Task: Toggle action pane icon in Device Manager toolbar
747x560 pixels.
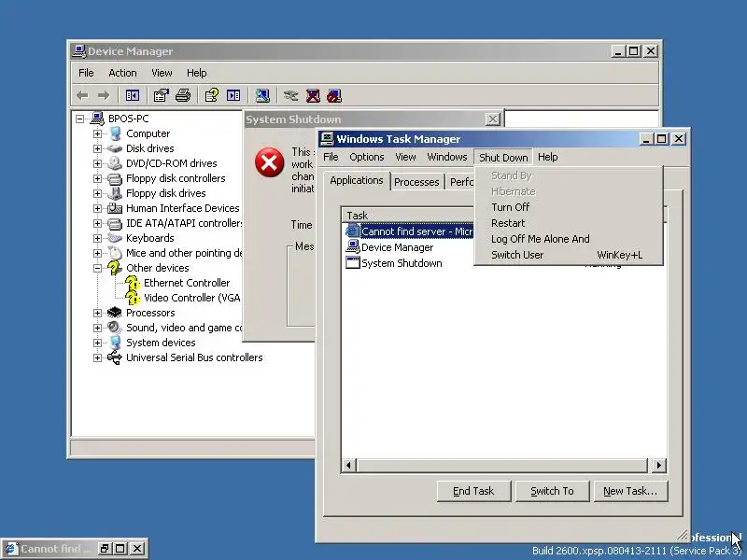Action: [x=233, y=96]
